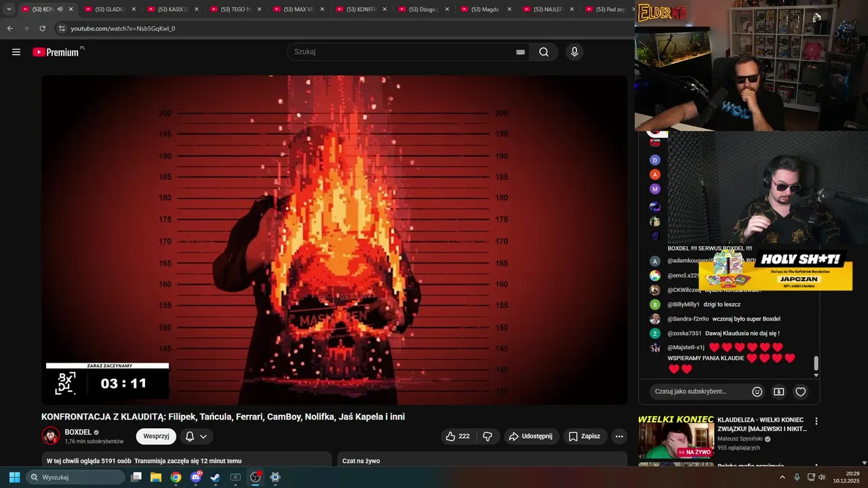The width and height of the screenshot is (868, 488).
Task: Click the countdown timer overlay
Action: pos(107,382)
